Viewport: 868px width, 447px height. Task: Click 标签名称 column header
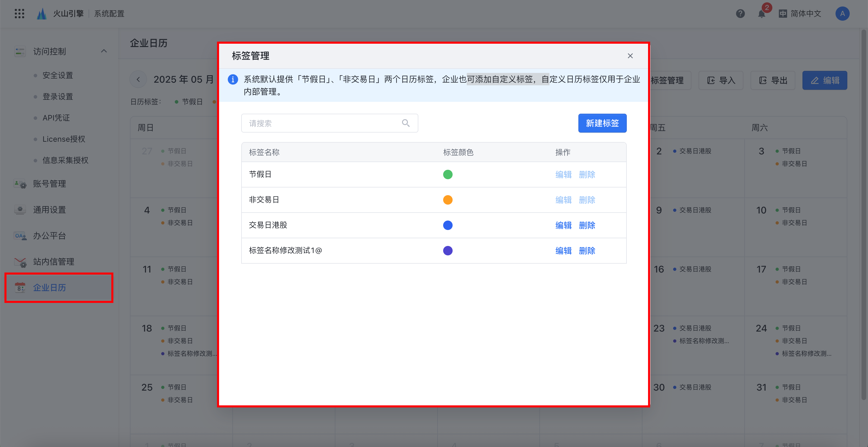264,152
